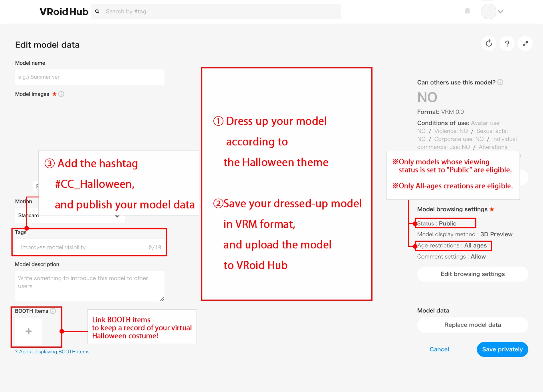The image size is (543, 392).
Task: Click the 'Status : Public' text
Action: click(x=437, y=223)
